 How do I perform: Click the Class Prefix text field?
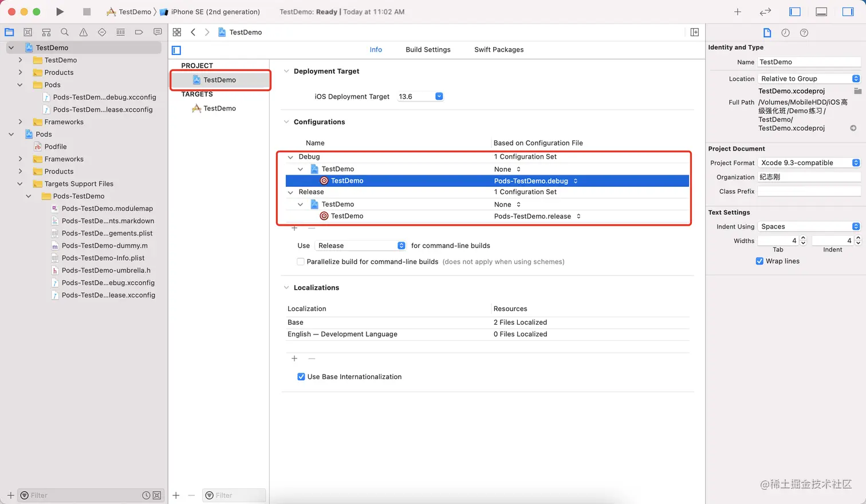[809, 191]
